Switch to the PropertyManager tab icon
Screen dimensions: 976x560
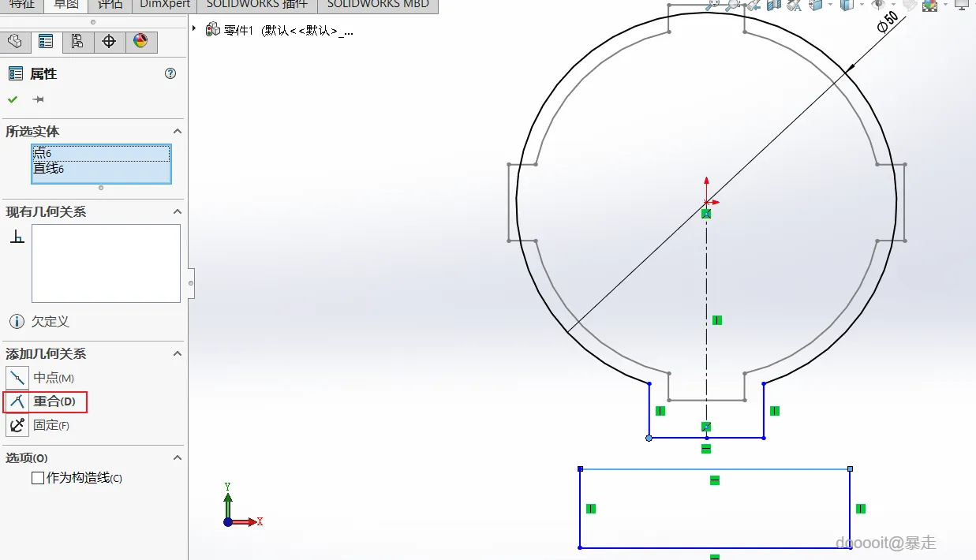(46, 42)
